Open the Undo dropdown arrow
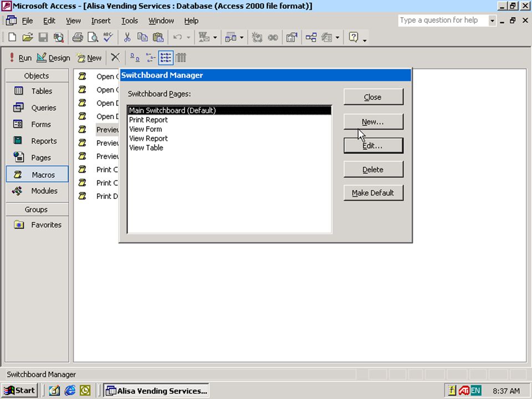The height and width of the screenshot is (399, 532). (188, 37)
